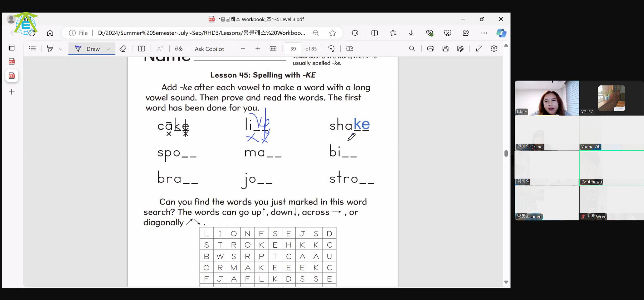Select Mary's video thumbnail
The height and width of the screenshot is (300, 644).
click(547, 98)
